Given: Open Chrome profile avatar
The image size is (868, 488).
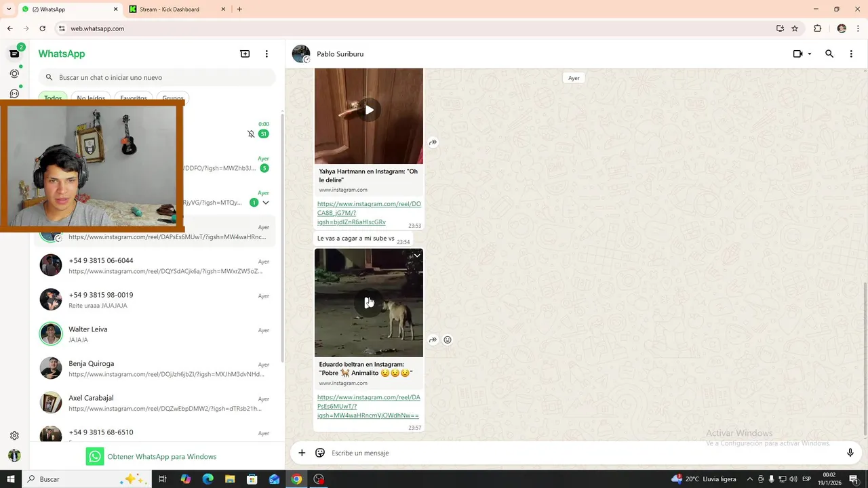Looking at the screenshot, I should click(842, 28).
